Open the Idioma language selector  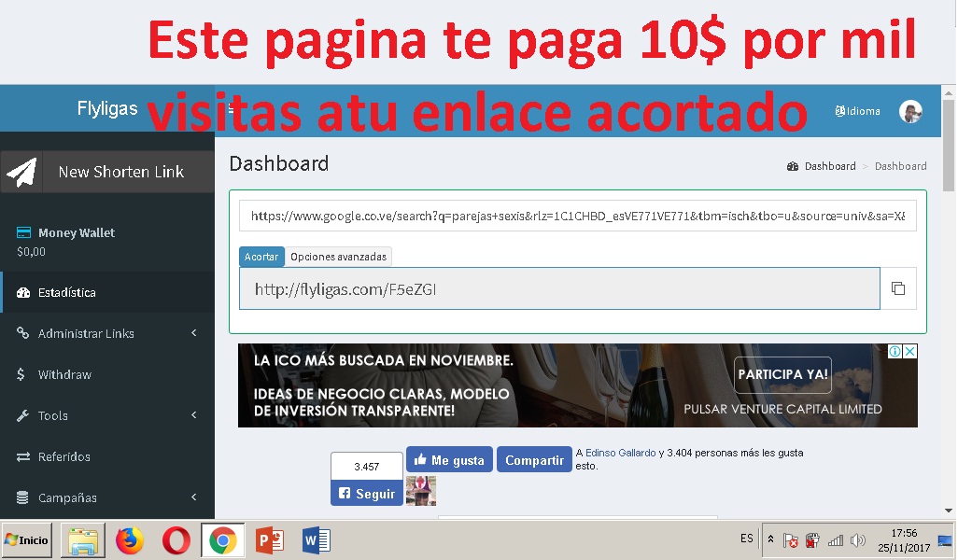[x=858, y=111]
